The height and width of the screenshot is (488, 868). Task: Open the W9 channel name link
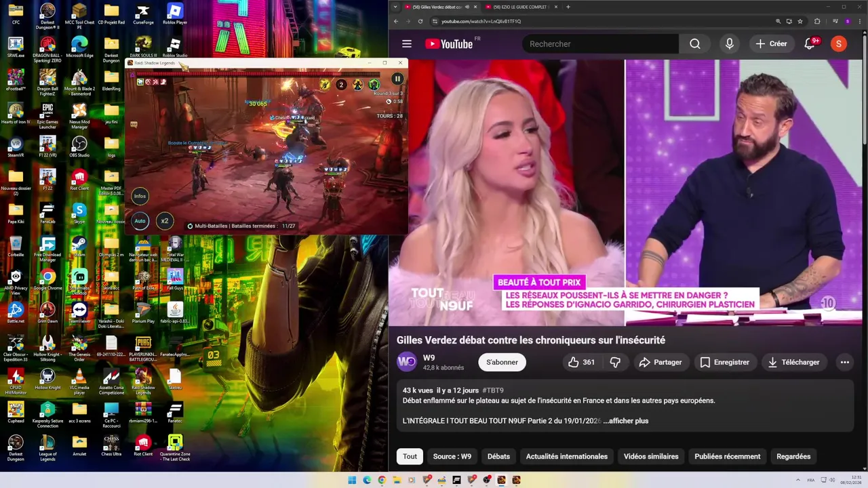(x=429, y=358)
